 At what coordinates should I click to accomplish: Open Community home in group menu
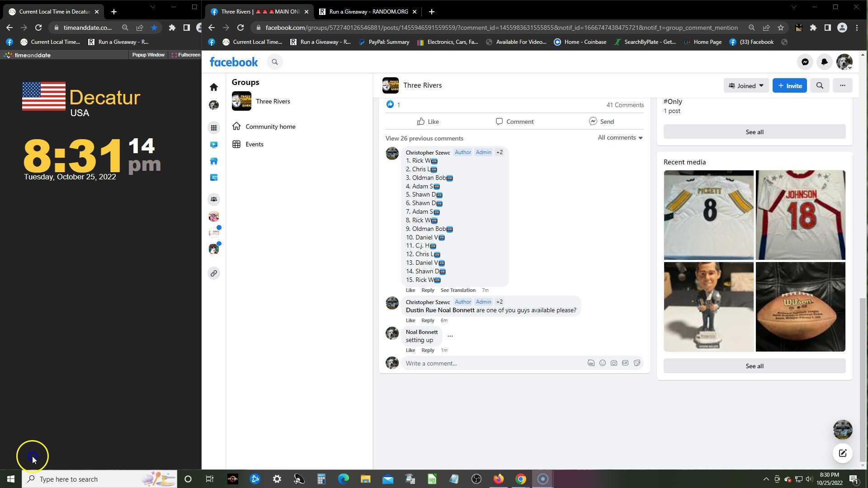coord(270,127)
